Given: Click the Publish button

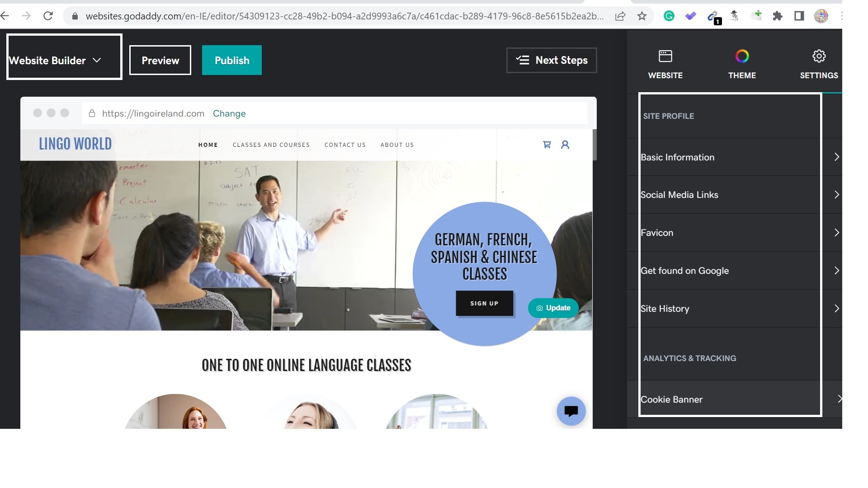Looking at the screenshot, I should 232,60.
